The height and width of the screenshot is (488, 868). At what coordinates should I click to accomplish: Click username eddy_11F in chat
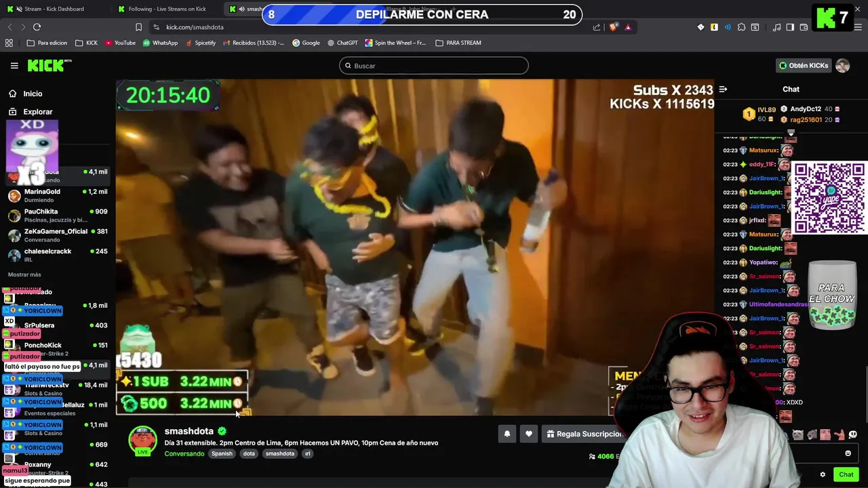point(762,164)
